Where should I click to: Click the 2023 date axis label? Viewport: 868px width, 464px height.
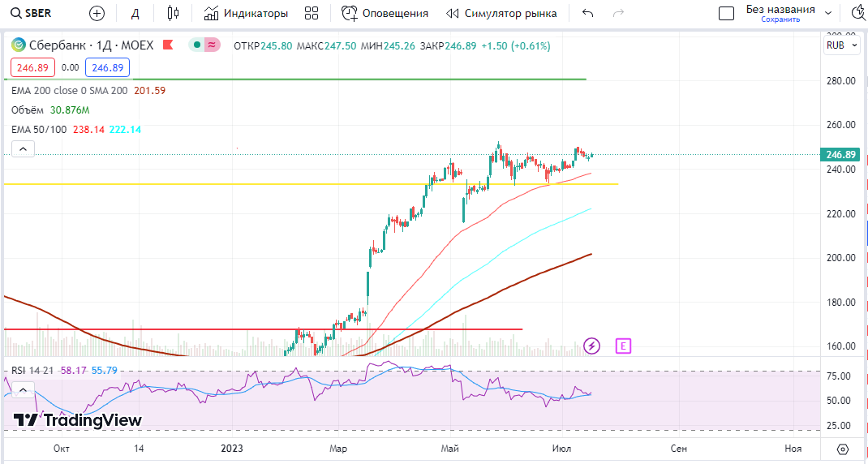point(231,449)
